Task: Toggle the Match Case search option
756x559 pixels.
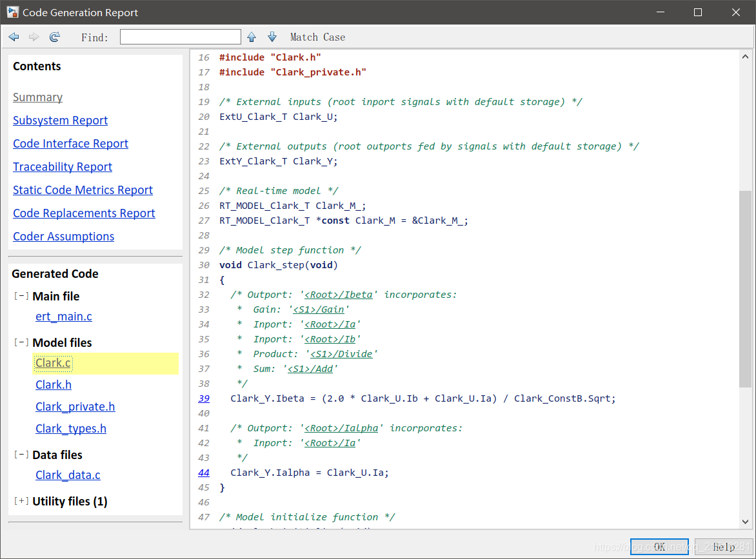Action: pos(317,37)
